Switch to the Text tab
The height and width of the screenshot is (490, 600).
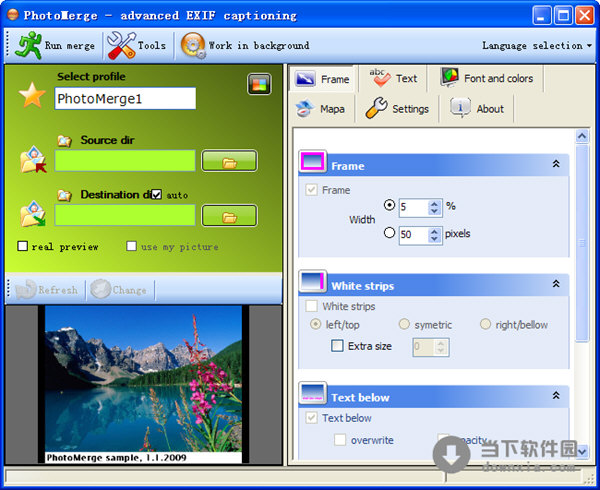pos(393,78)
